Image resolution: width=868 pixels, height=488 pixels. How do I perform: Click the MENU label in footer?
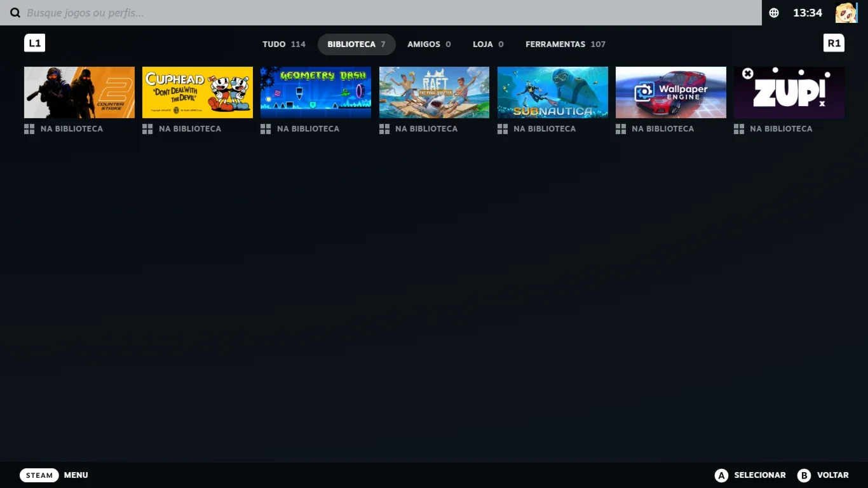pos(76,475)
